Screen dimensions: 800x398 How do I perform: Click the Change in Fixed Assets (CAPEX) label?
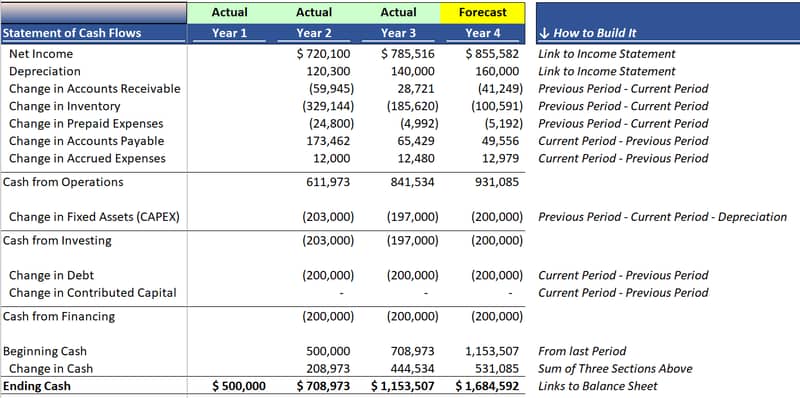[x=94, y=217]
